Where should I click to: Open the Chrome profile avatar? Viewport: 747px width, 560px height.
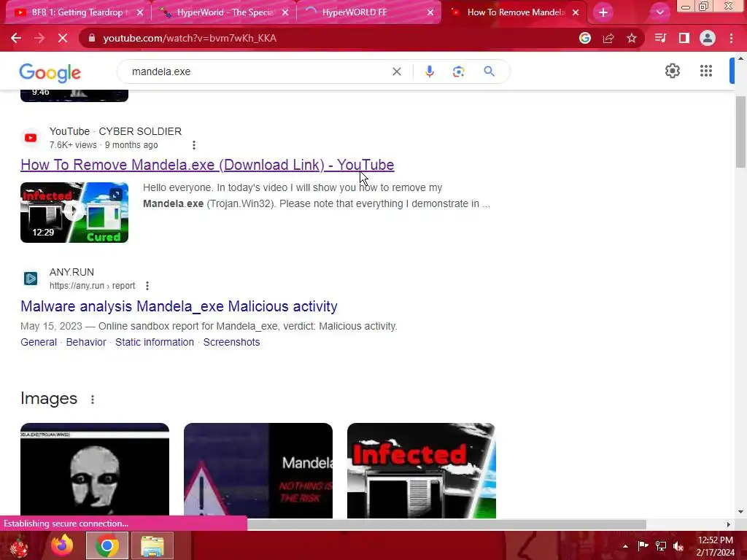(708, 38)
